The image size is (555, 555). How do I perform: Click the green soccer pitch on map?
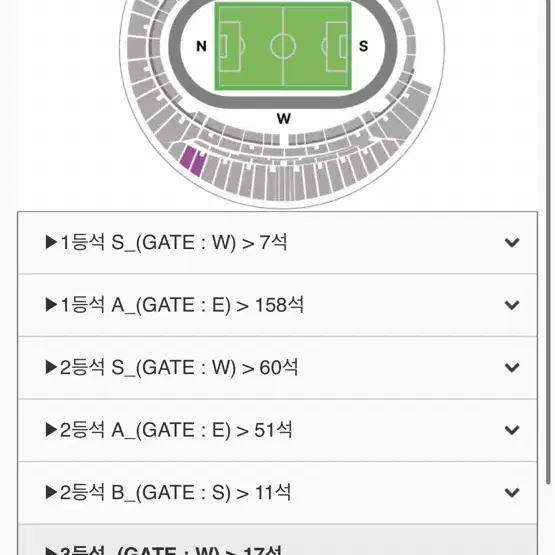pos(283,46)
